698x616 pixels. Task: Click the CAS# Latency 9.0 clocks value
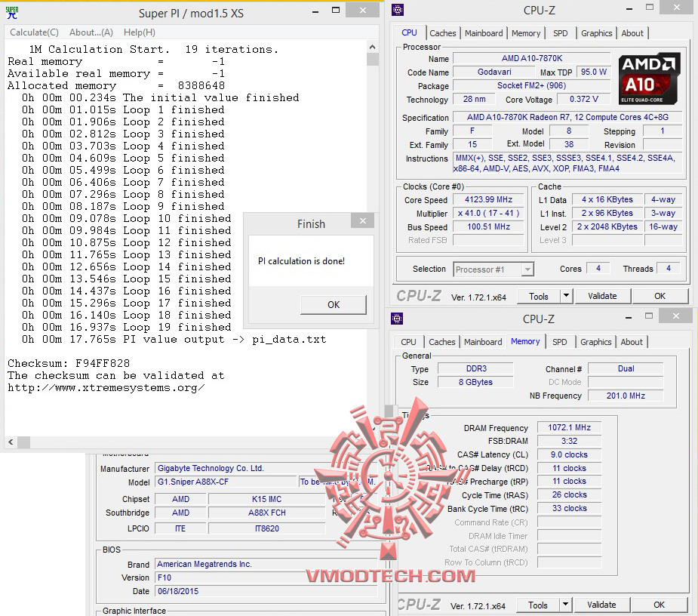point(569,454)
